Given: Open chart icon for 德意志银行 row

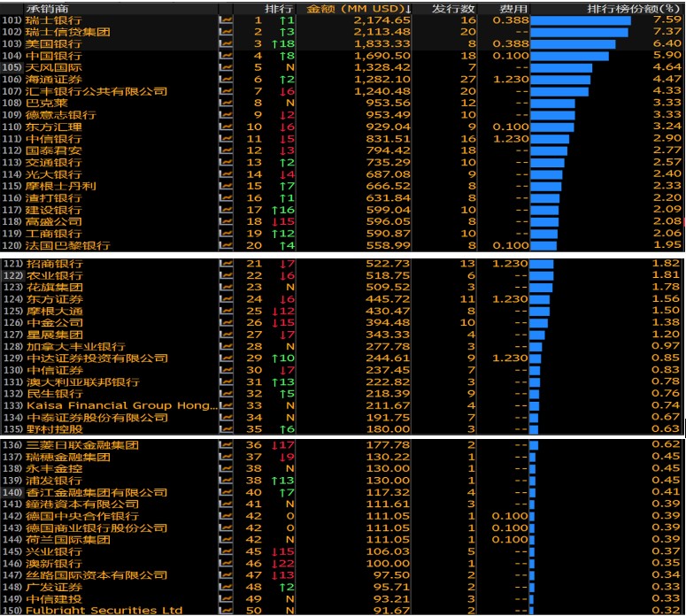Looking at the screenshot, I should click(x=226, y=115).
